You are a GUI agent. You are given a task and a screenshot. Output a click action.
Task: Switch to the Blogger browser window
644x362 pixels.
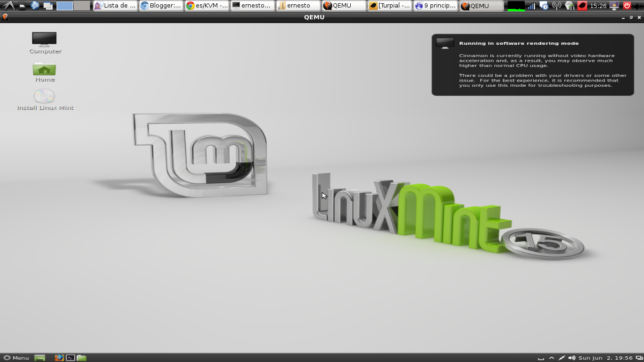click(x=161, y=6)
